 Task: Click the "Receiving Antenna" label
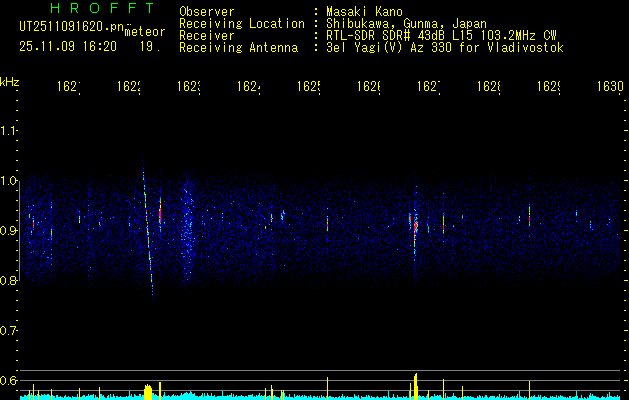239,48
